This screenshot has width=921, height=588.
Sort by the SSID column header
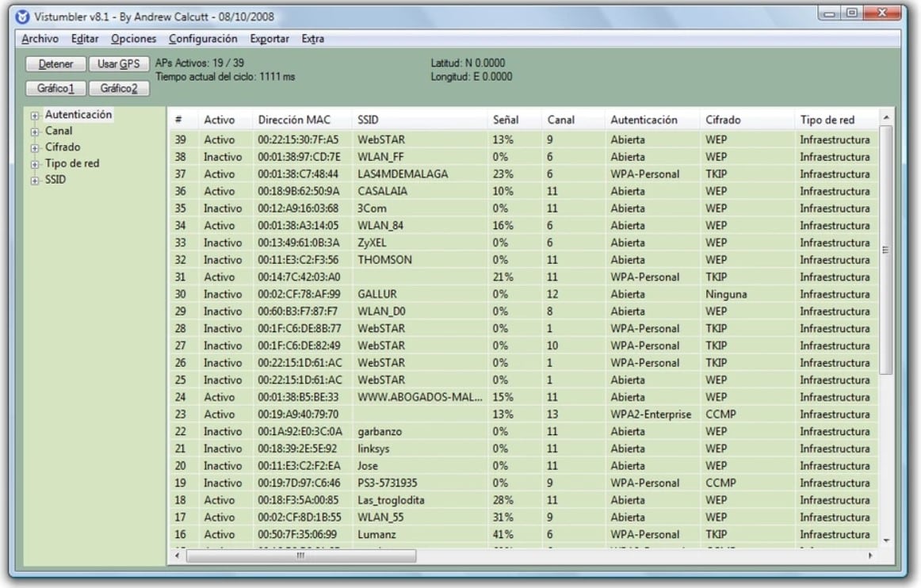pyautogui.click(x=419, y=120)
